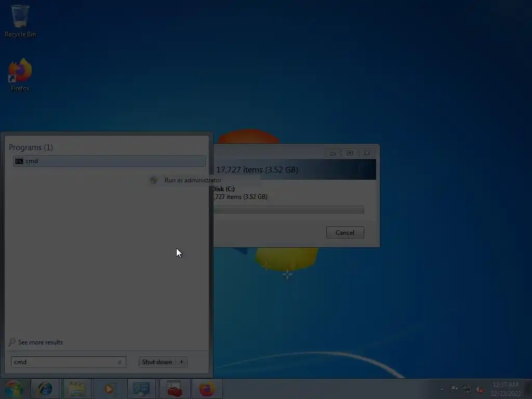Click the delete progress bar

tap(289, 210)
